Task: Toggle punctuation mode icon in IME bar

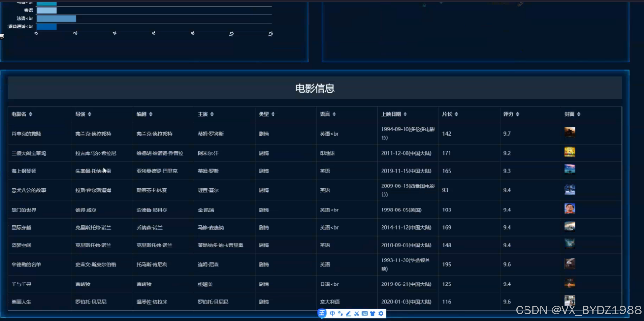Action: point(340,314)
